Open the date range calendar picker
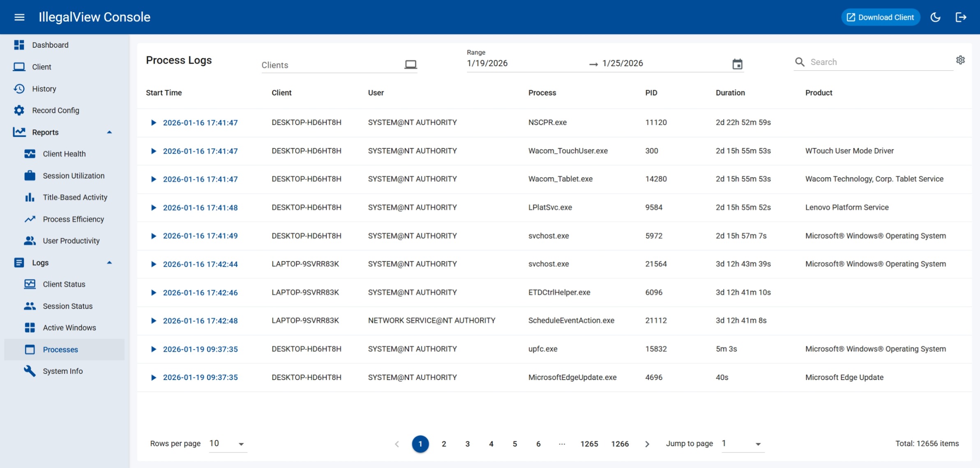 (737, 64)
